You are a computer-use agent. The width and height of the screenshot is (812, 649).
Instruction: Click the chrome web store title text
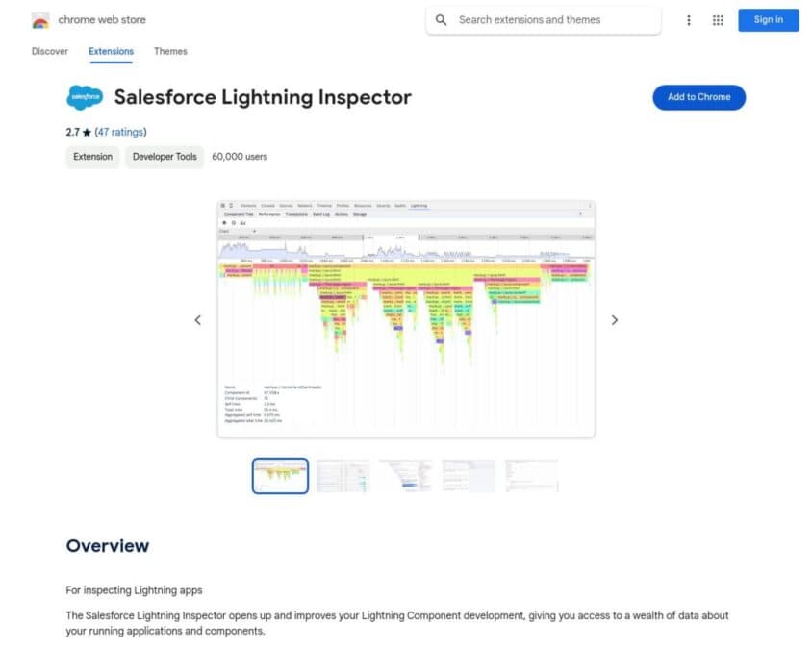(x=102, y=20)
